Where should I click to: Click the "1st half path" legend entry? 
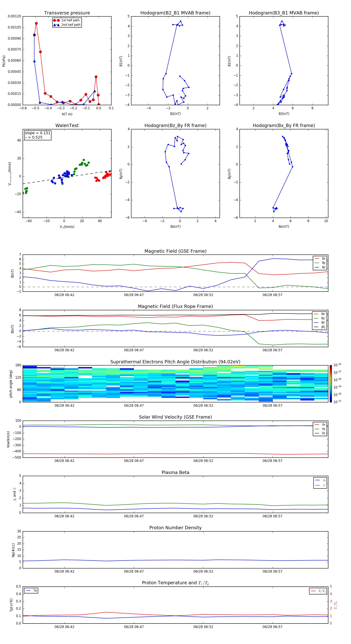(x=67, y=20)
